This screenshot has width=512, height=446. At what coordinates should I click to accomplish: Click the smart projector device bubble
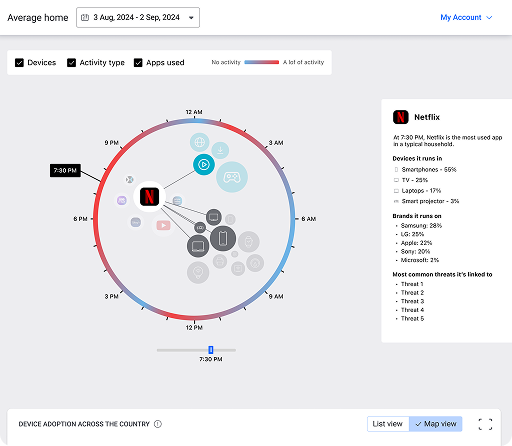[x=200, y=228]
